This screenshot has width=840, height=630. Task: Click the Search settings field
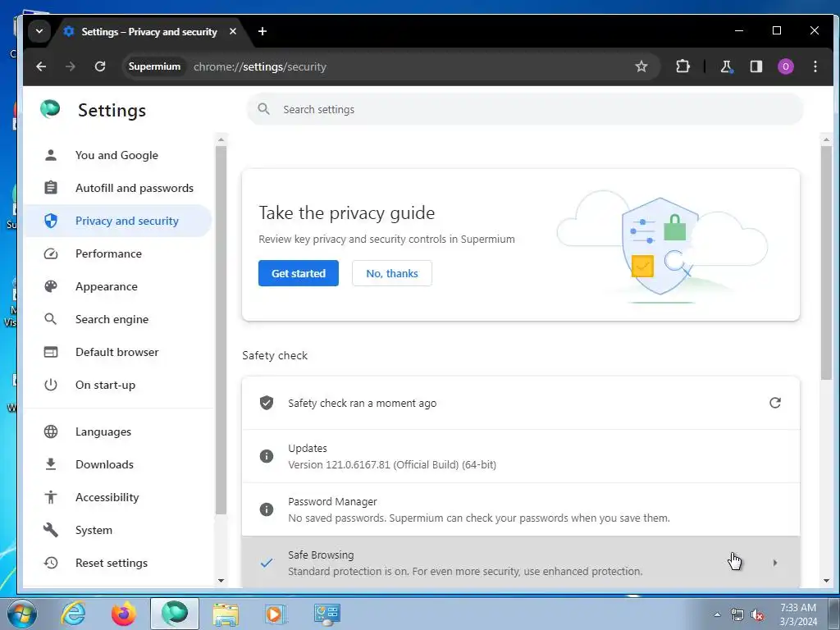525,109
